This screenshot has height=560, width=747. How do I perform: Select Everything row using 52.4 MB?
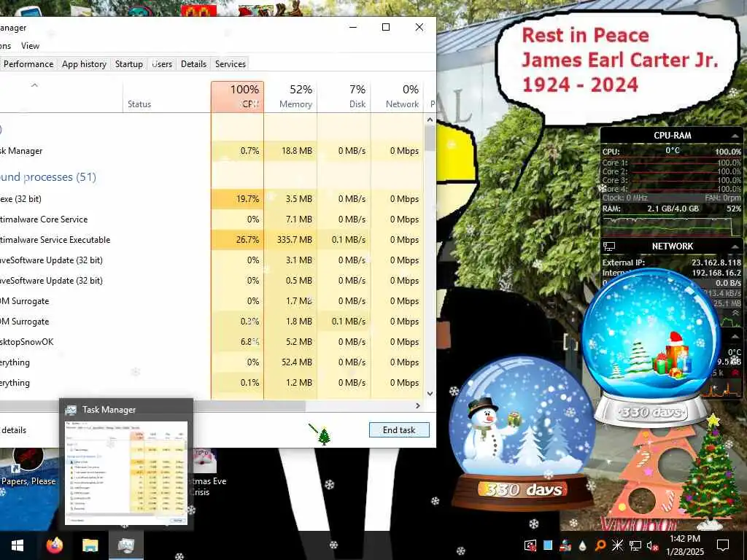pyautogui.click(x=212, y=362)
